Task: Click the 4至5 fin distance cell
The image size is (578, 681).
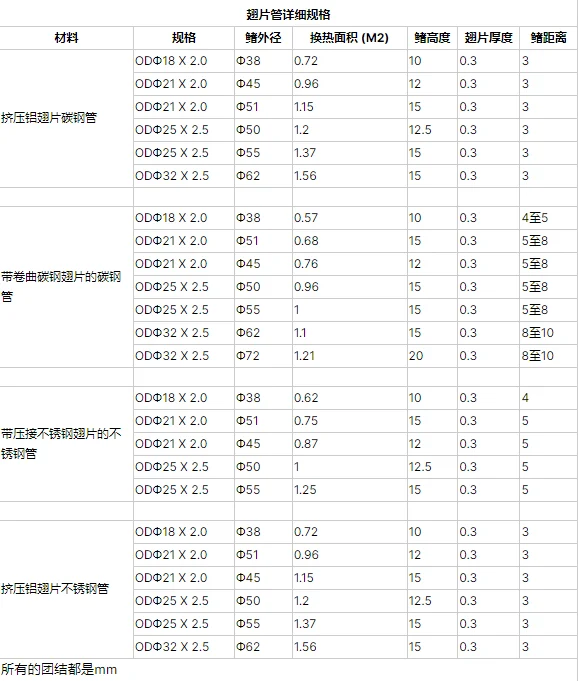Action: (x=548, y=218)
